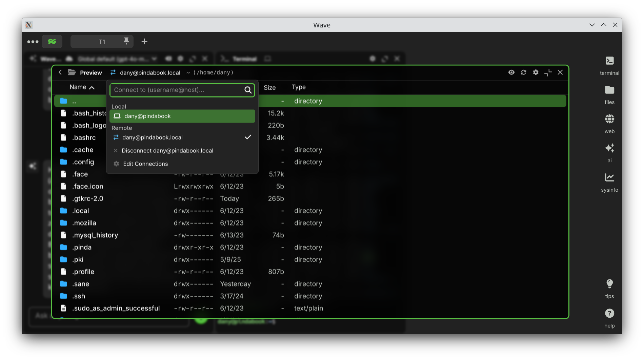This screenshot has width=644, height=360.
Task: Select the T1 tab
Action: 102,41
